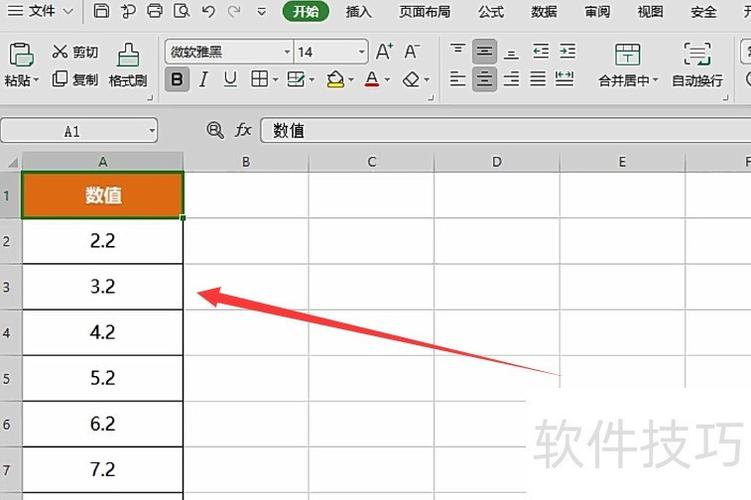Screen dimensions: 751x500
Task: Increase font size with A+ icon
Action: (384, 51)
